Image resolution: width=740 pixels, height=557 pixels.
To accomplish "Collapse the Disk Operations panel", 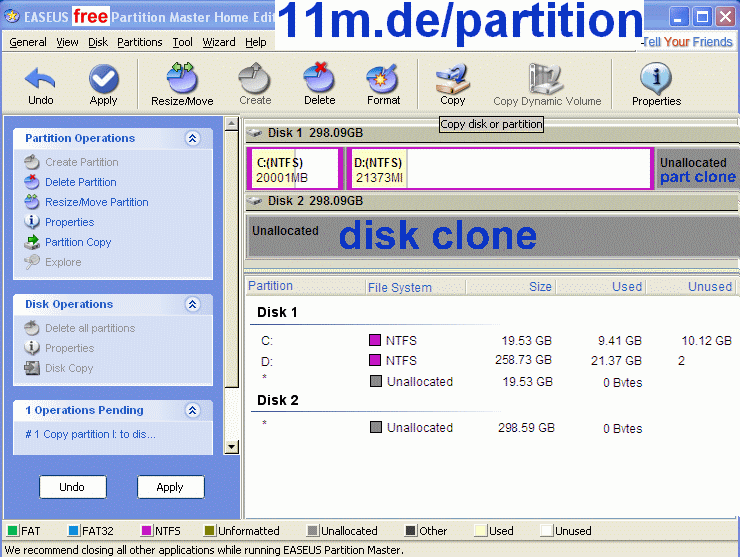I will pos(193,304).
